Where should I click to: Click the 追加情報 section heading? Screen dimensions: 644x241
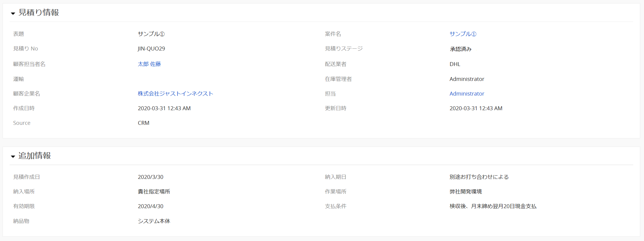click(x=34, y=156)
